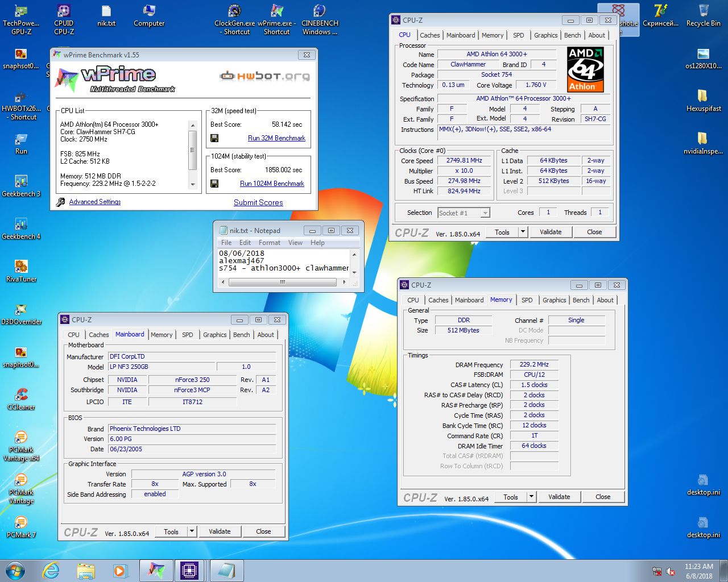
Task: Launch wPrime.exe shortcut on desktop
Action: (x=277, y=19)
